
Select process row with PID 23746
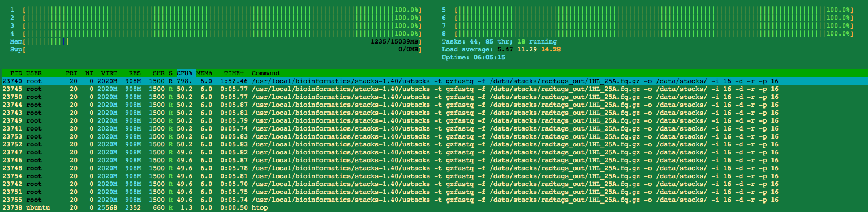pos(434,160)
